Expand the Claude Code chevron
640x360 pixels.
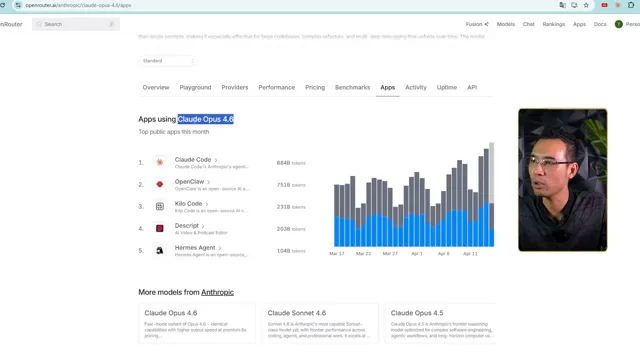[x=216, y=160]
